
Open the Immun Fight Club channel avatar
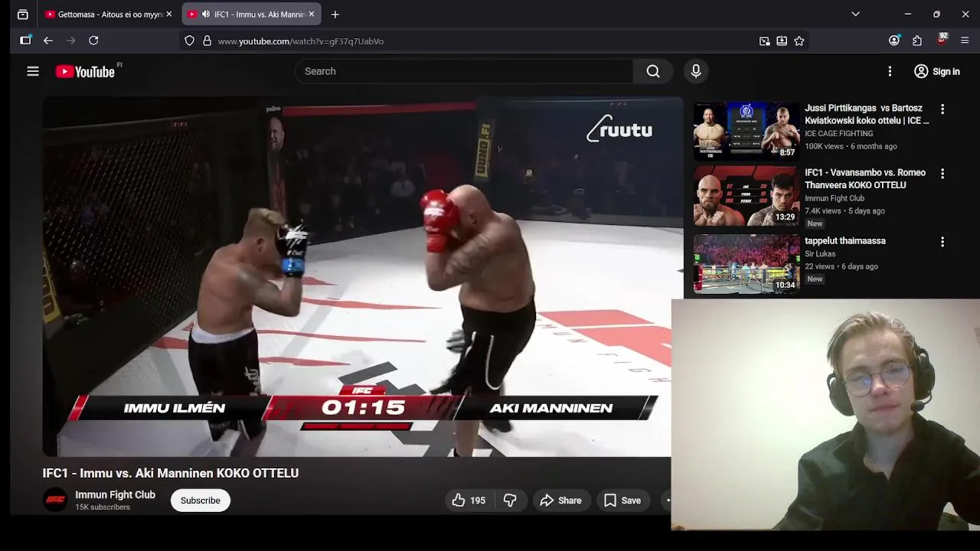[x=55, y=500]
